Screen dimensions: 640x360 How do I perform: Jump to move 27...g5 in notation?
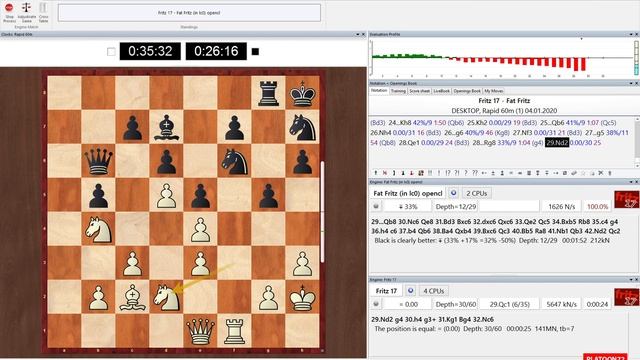[x=595, y=133]
